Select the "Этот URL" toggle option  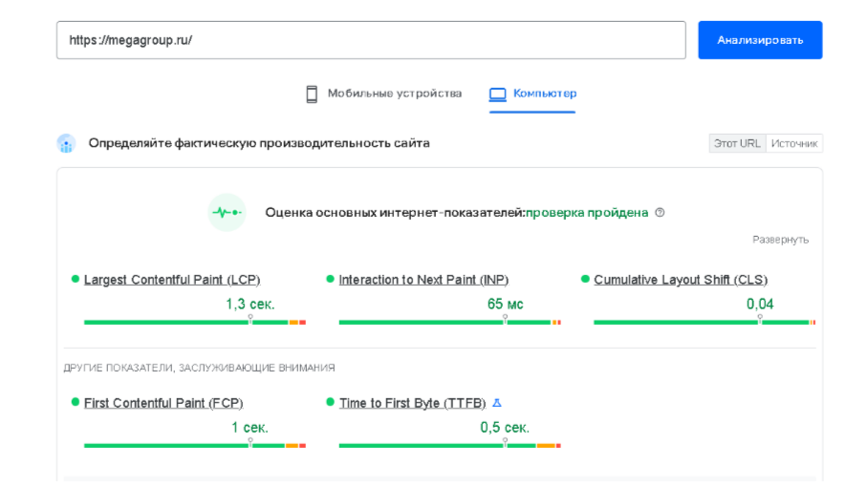[x=737, y=143]
